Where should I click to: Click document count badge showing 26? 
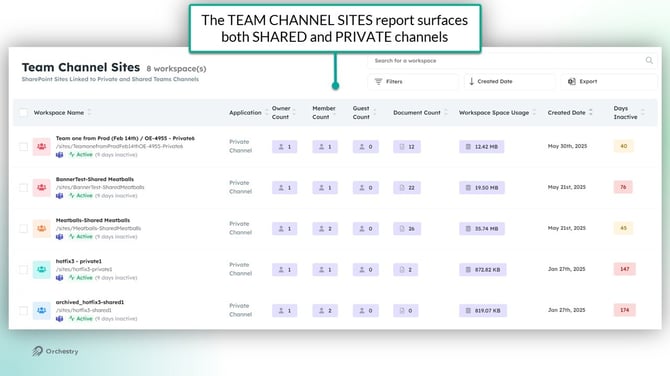pyautogui.click(x=407, y=229)
